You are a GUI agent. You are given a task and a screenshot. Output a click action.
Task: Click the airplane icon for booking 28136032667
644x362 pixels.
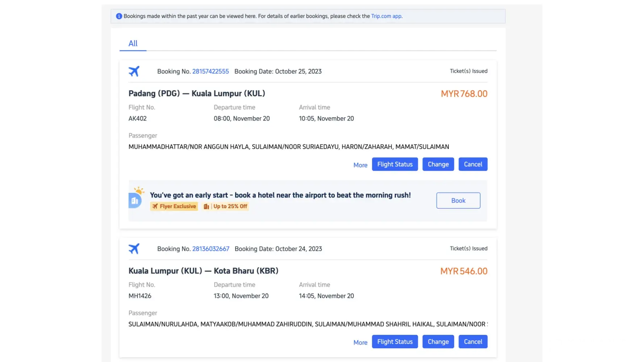point(134,249)
